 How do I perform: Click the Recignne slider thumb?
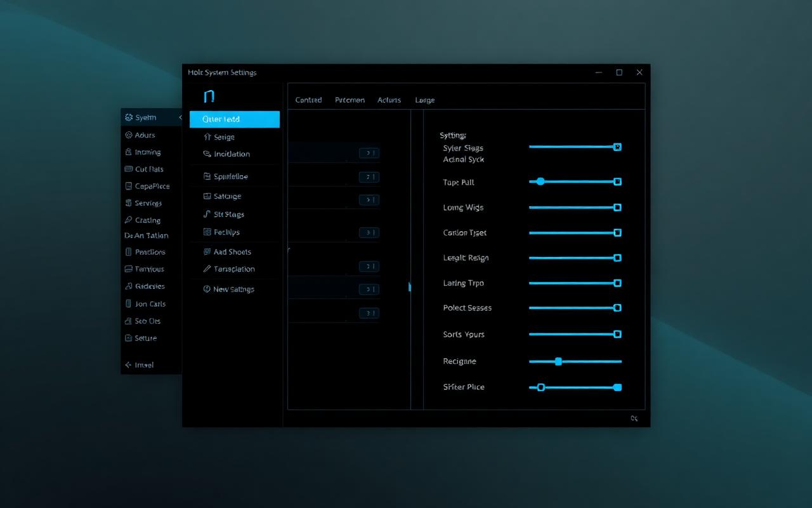pyautogui.click(x=558, y=362)
